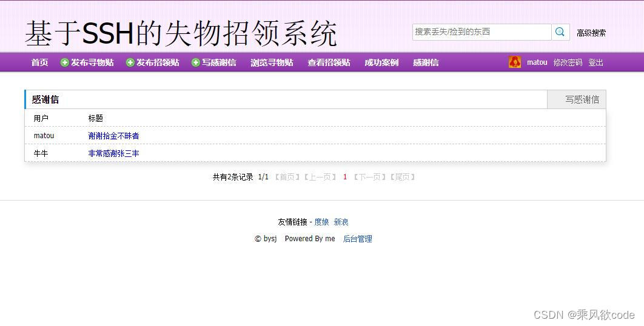
Task: Click the matou username in header
Action: click(x=537, y=62)
